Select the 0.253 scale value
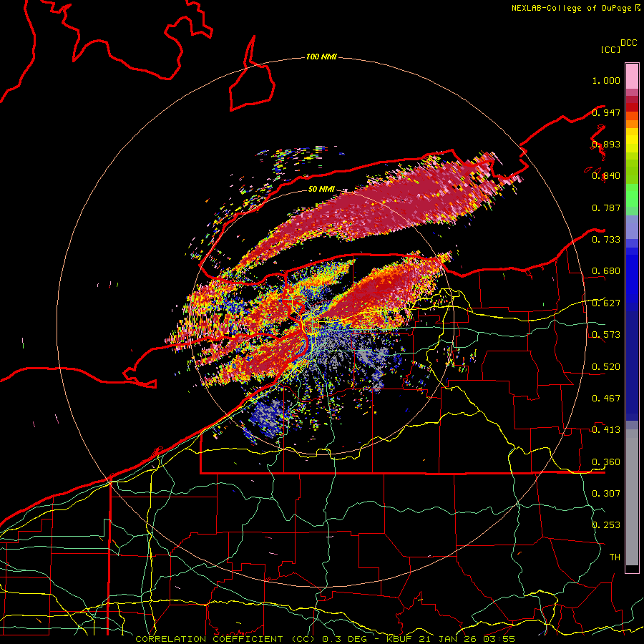 click(606, 525)
